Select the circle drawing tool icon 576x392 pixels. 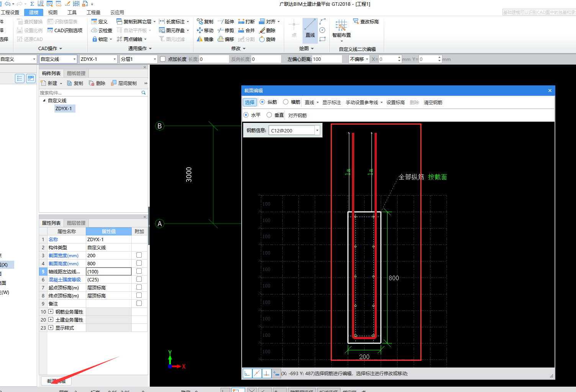point(322,30)
